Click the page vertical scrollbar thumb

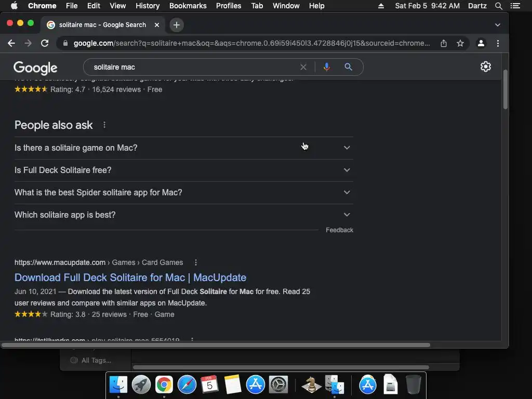point(505,89)
